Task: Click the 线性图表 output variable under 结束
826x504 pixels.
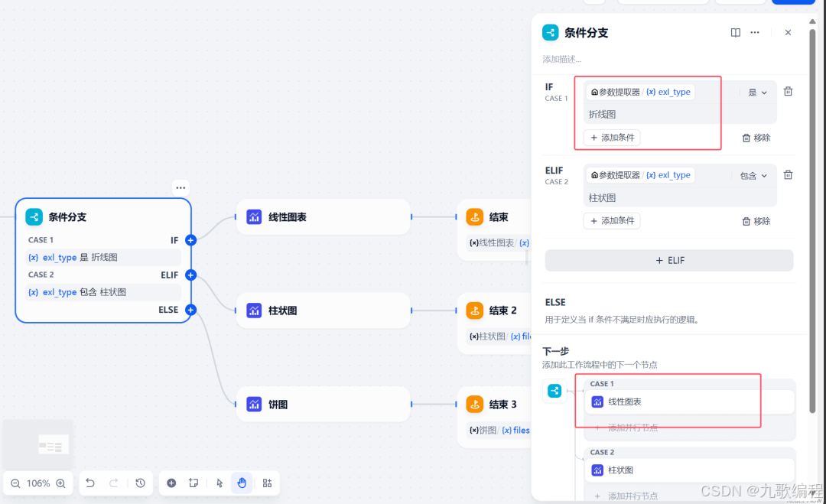Action: point(499,242)
